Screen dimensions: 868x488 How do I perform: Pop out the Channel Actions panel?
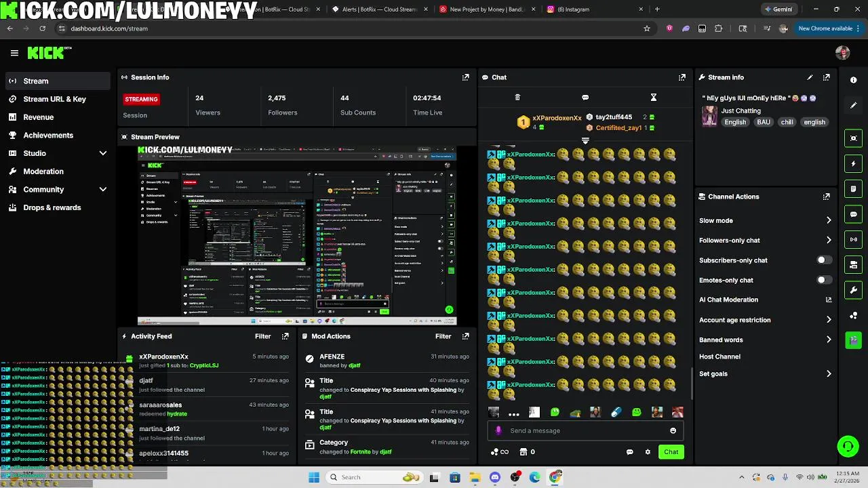point(826,197)
